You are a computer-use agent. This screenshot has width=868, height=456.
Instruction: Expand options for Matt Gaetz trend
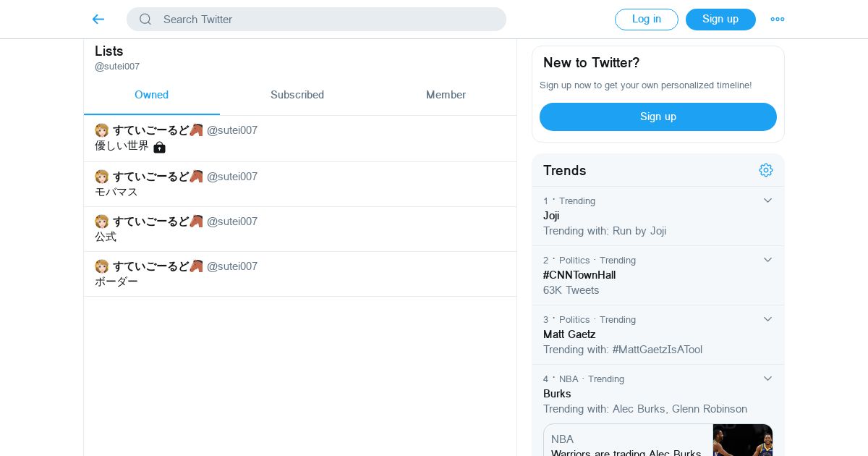767,319
